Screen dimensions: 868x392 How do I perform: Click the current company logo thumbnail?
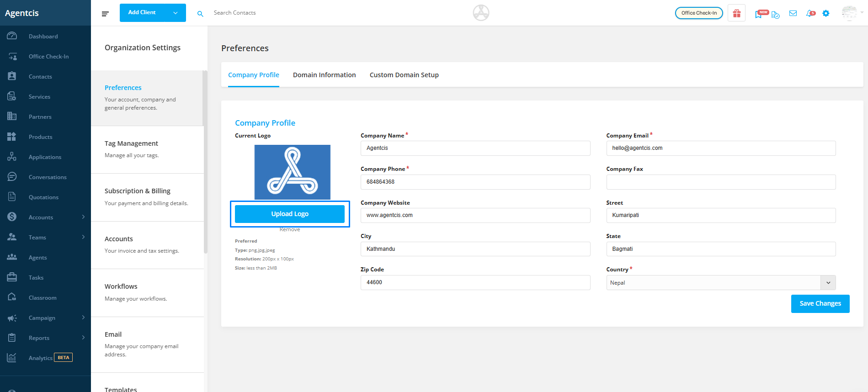[x=292, y=172]
